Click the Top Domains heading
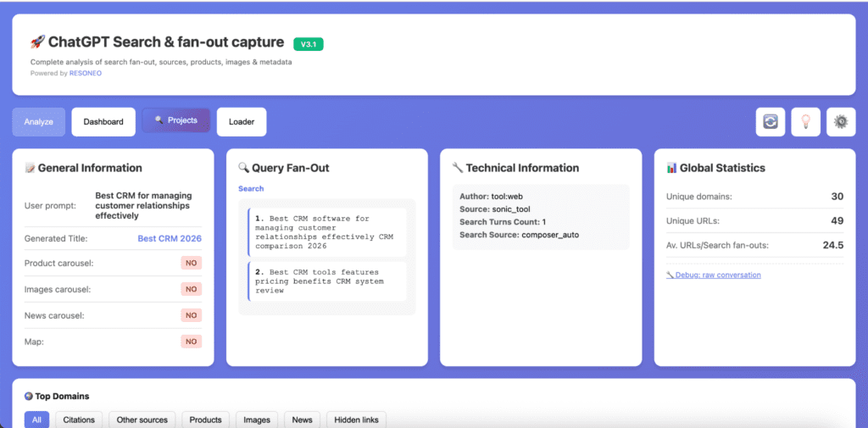Image resolution: width=868 pixels, height=428 pixels. click(x=62, y=397)
